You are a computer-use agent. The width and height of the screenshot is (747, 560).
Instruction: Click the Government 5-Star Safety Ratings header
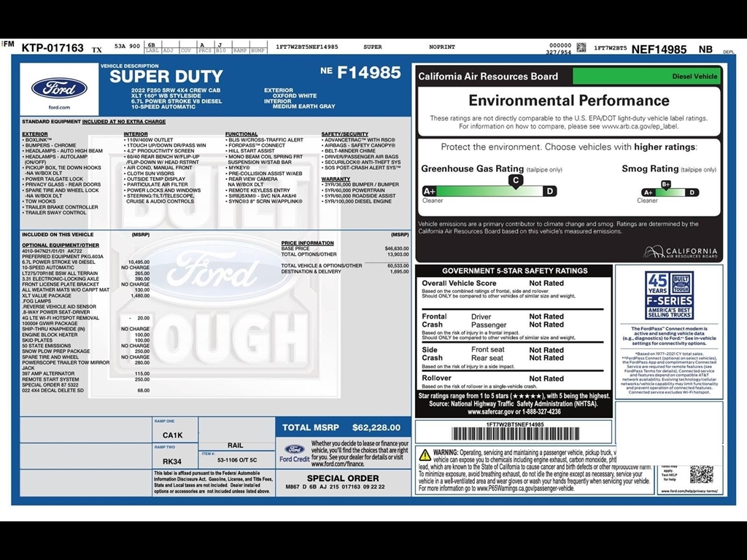coord(514,271)
